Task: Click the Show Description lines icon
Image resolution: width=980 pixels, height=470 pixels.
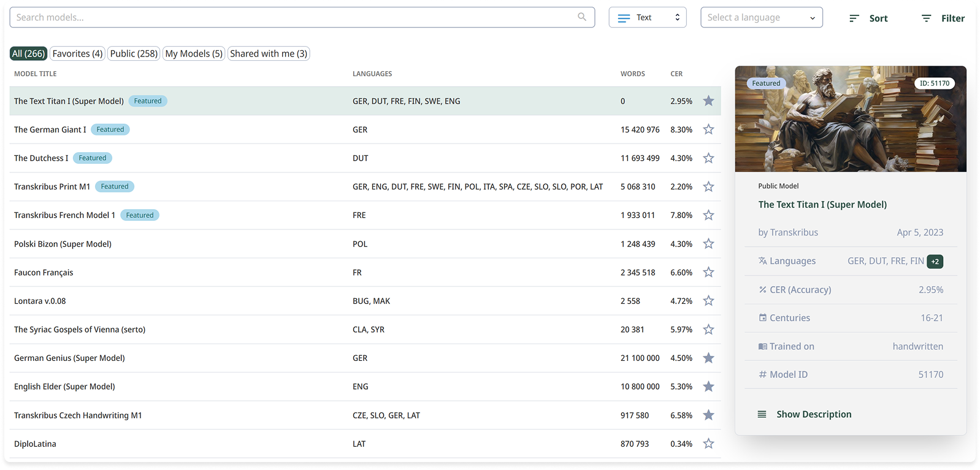Action: (x=762, y=414)
